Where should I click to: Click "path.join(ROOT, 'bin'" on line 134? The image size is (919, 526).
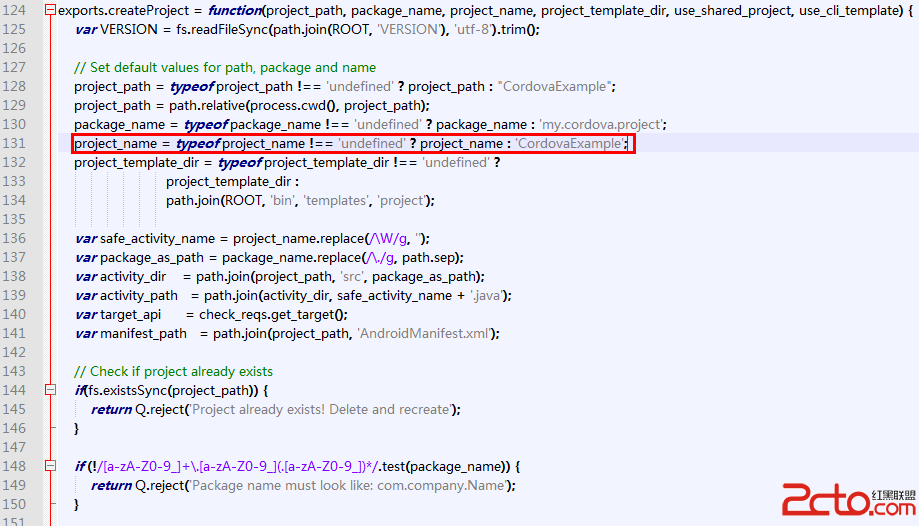(230, 201)
